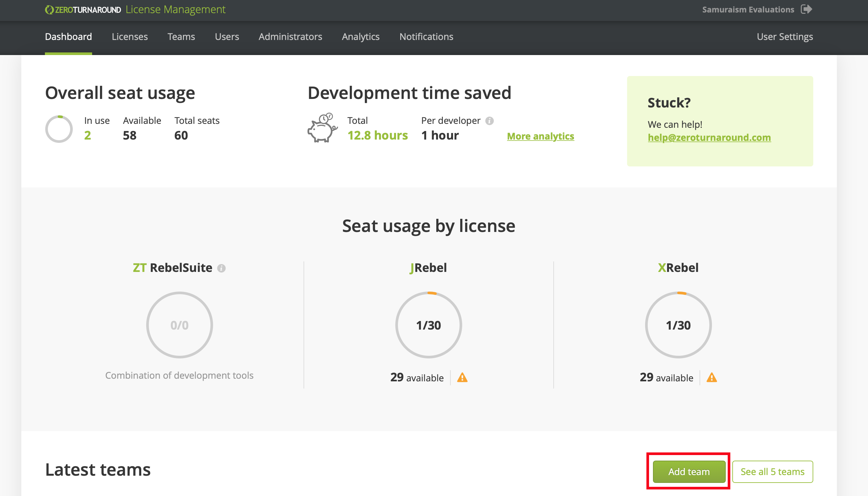Click the Add team button

click(x=689, y=471)
